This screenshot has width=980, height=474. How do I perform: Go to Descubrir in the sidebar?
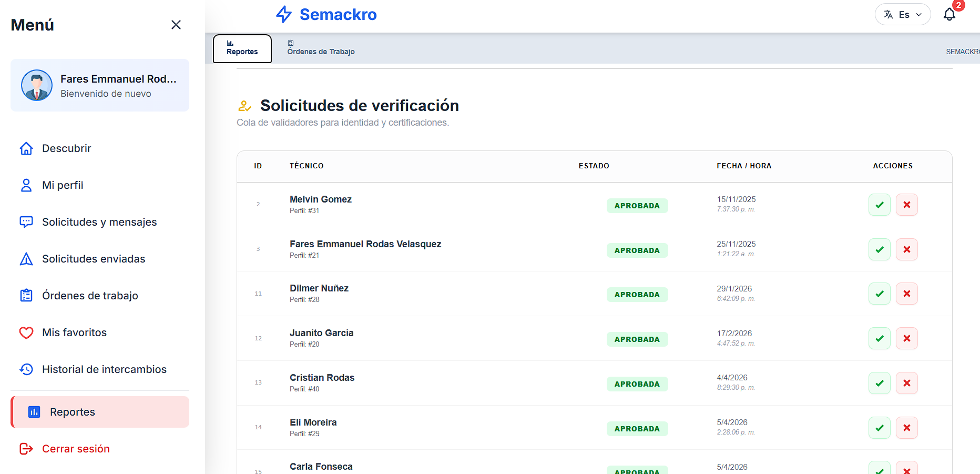[66, 148]
